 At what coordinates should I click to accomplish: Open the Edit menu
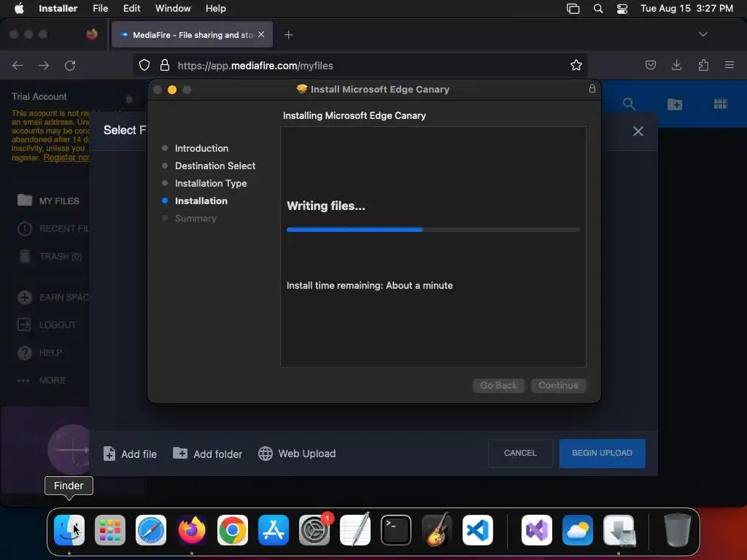(x=131, y=9)
